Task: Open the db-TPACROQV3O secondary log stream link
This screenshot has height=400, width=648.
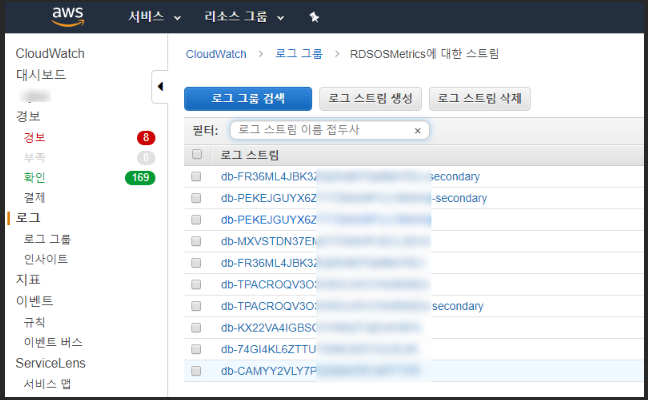Action: pos(352,306)
